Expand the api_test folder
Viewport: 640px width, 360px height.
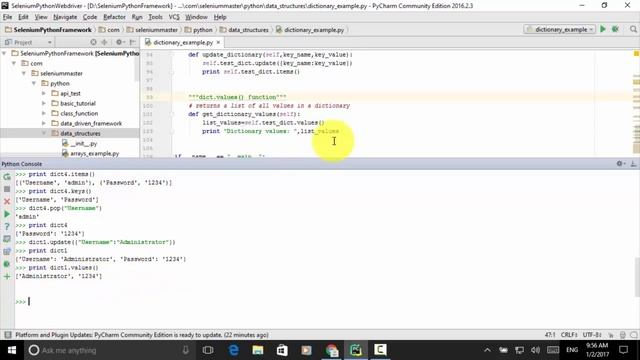[44, 93]
